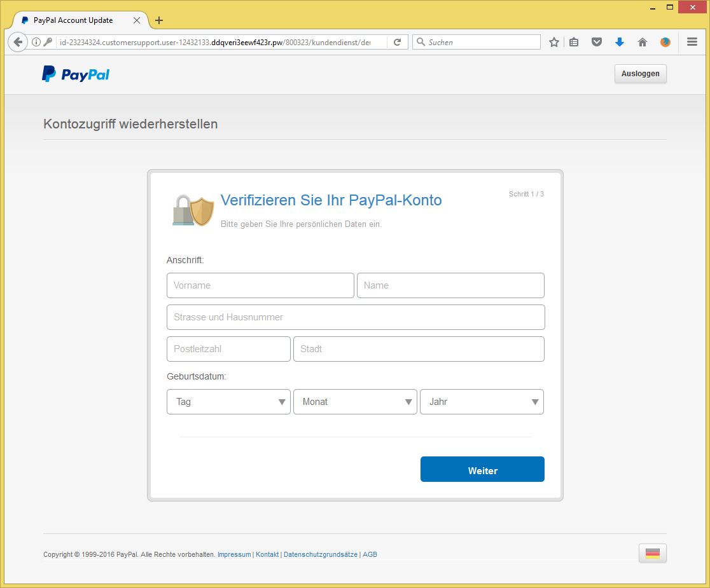Screen dimensions: 710x588
Task: Minimize the browser window
Action: click(653, 8)
